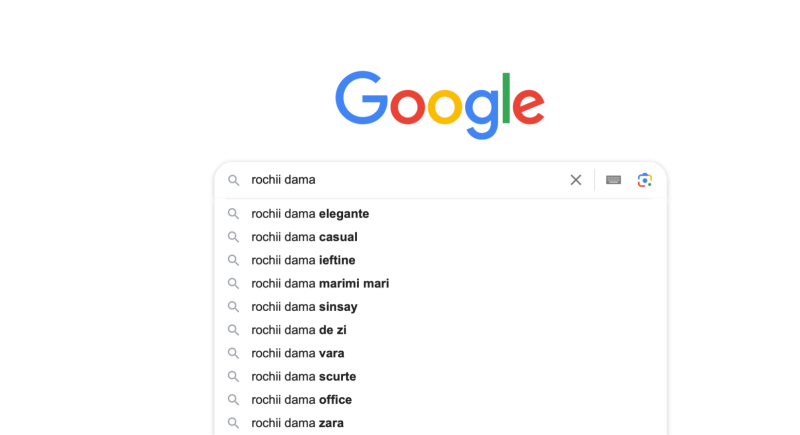The image size is (800, 435).
Task: Open Google Lens image search
Action: tap(645, 180)
